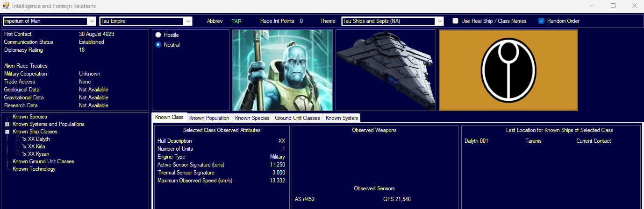Select the 1x XX Kysan ship class
Screen dimensions: 644x209
coord(35,154)
